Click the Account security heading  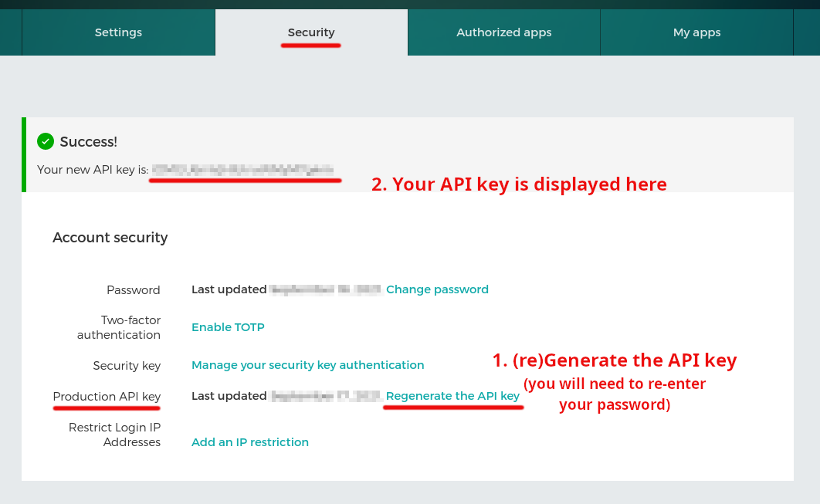pyautogui.click(x=110, y=238)
